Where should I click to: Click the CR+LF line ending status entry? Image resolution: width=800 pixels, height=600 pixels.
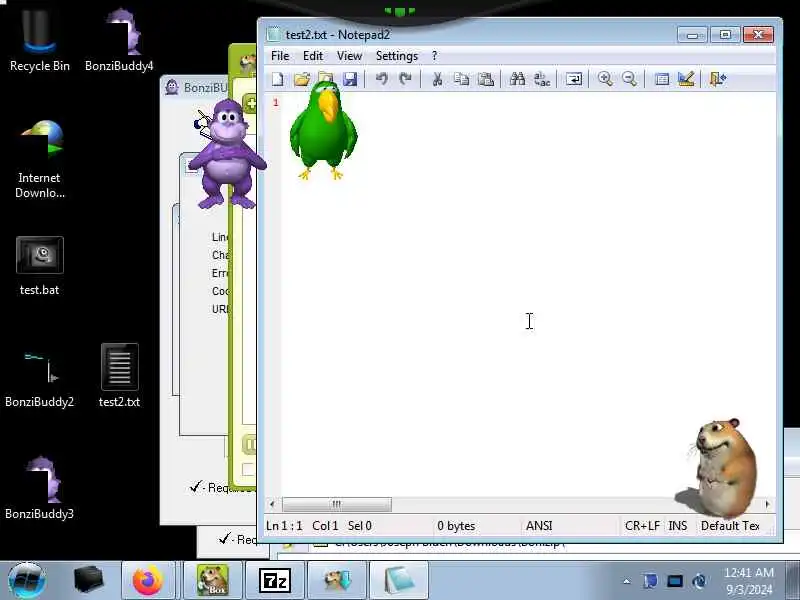642,526
